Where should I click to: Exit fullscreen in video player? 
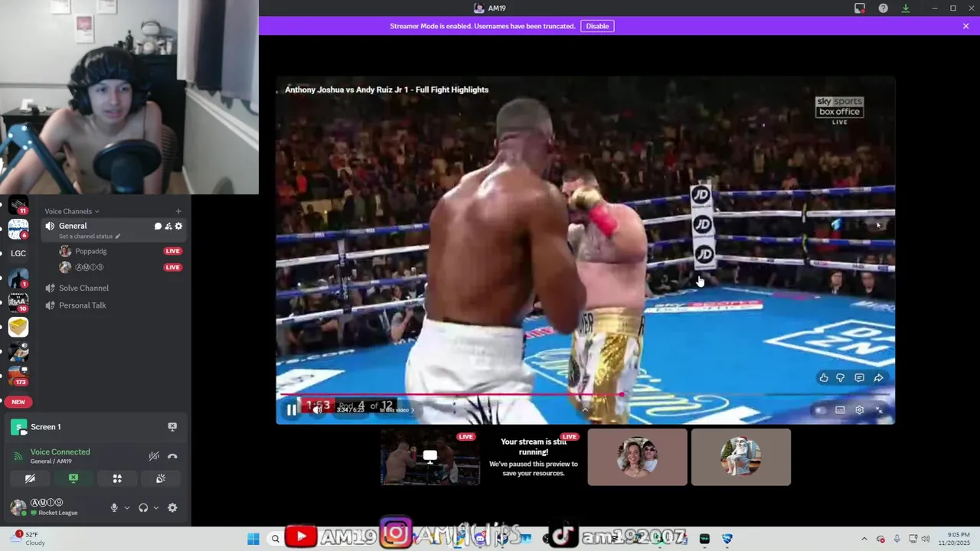pos(879,410)
